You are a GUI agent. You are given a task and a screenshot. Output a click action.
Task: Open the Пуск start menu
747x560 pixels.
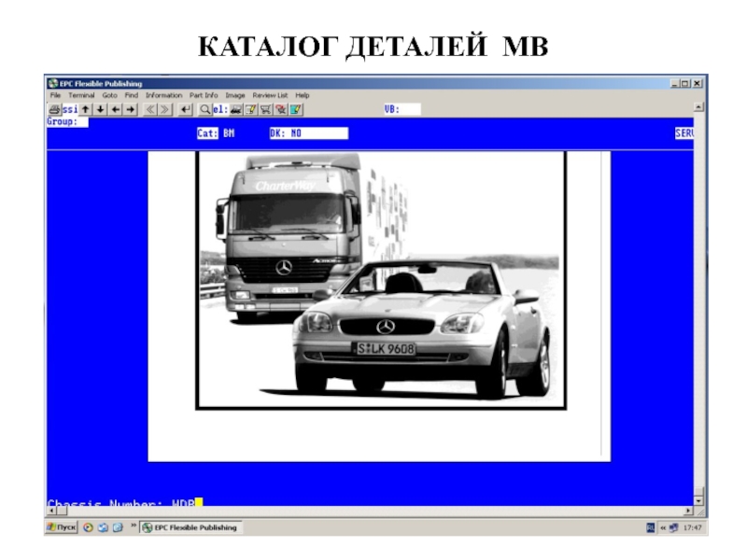[62, 527]
